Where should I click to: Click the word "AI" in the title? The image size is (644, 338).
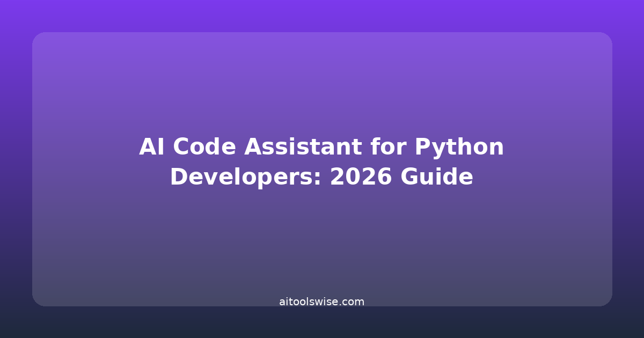152,148
